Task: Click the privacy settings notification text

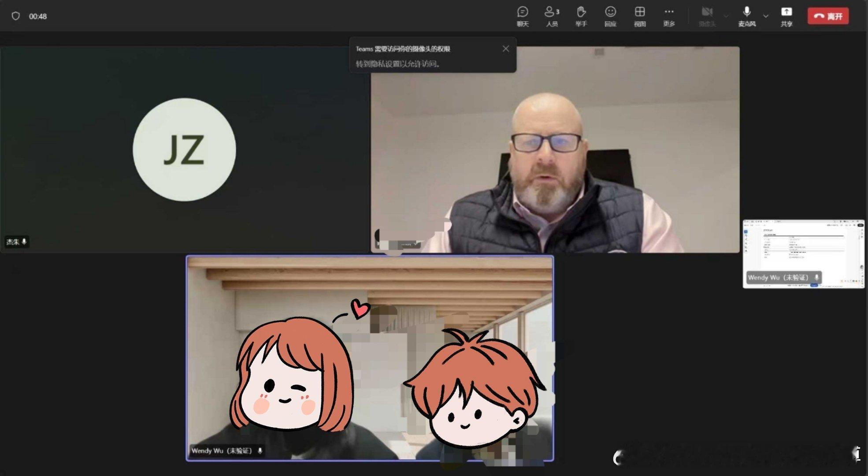Action: (x=398, y=64)
